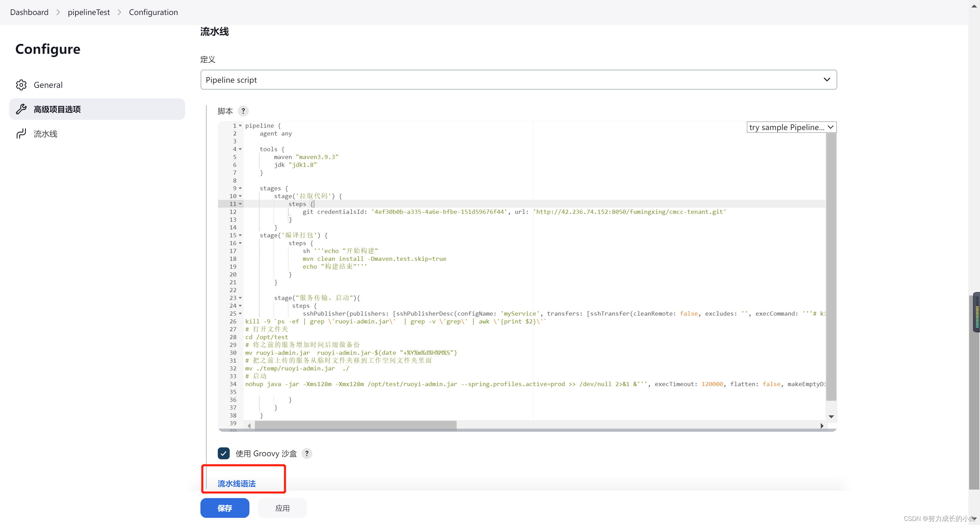Go to pipelineTest breadcrumb
The height and width of the screenshot is (525, 980).
(88, 12)
